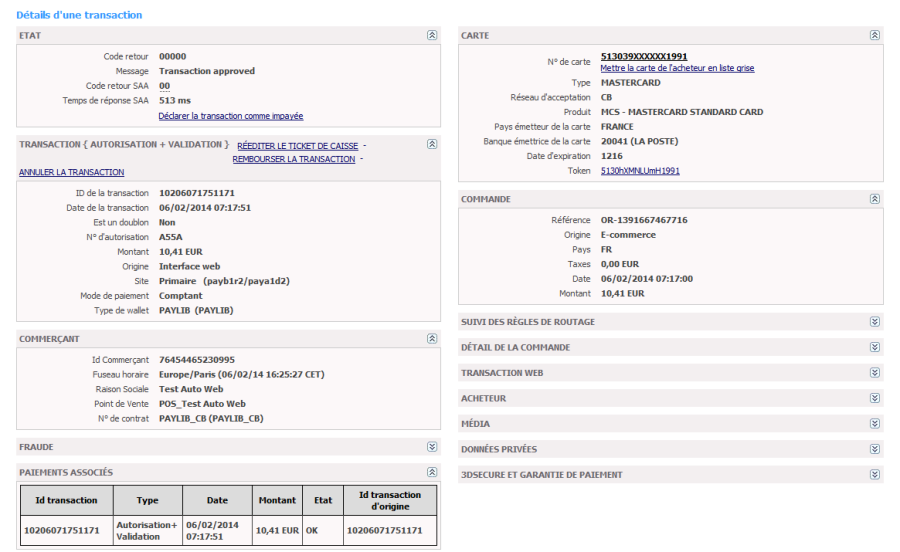This screenshot has height=552, width=900.
Task: Expand the MÉDIA section
Action: tap(875, 423)
